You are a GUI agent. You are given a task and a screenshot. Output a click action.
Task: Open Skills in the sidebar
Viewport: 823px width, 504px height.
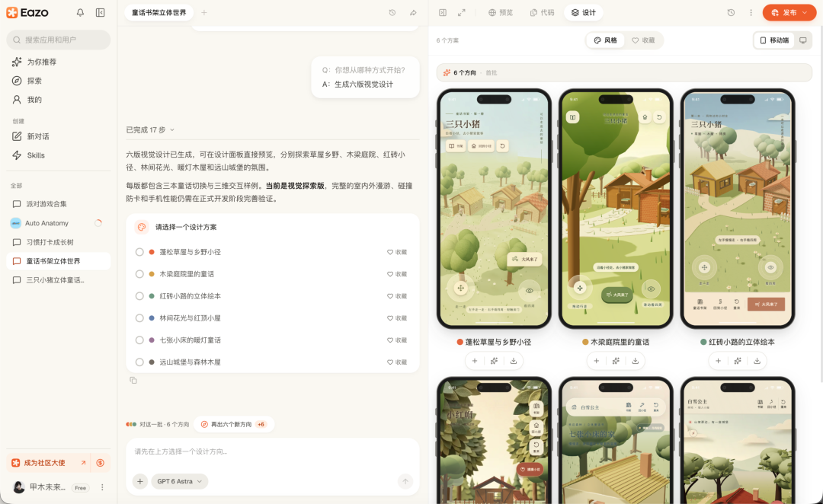(29, 155)
